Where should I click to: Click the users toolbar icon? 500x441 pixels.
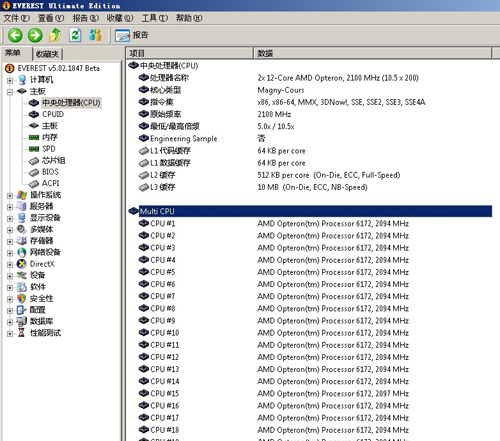click(x=95, y=35)
